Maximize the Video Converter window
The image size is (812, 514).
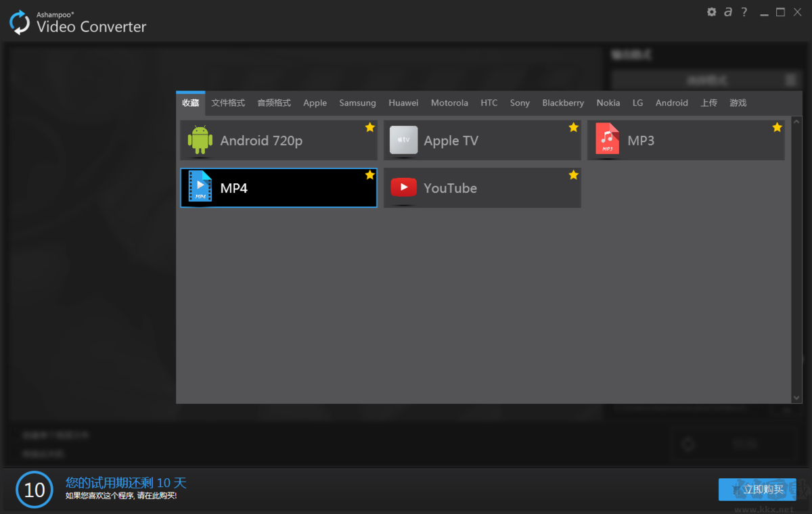780,12
